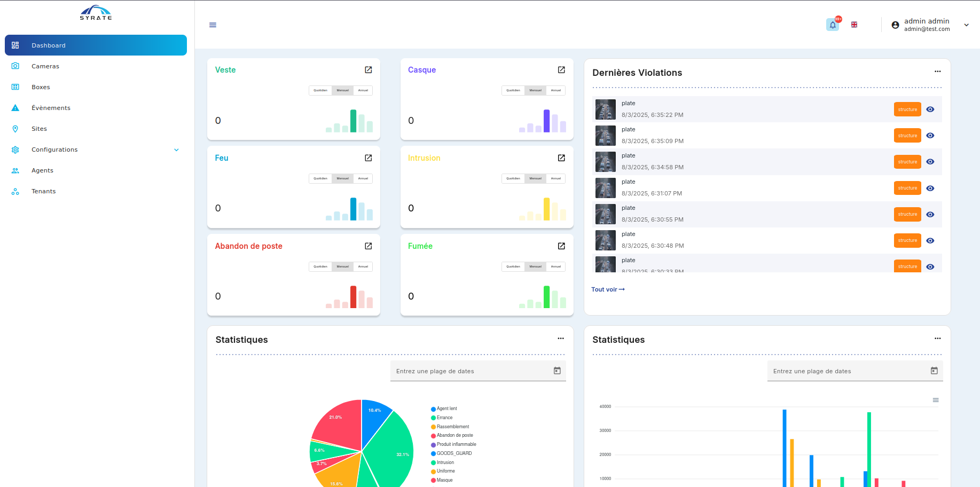View the 6:35:22 PM violation eye icon
Viewport: 980px width, 487px height.
930,109
